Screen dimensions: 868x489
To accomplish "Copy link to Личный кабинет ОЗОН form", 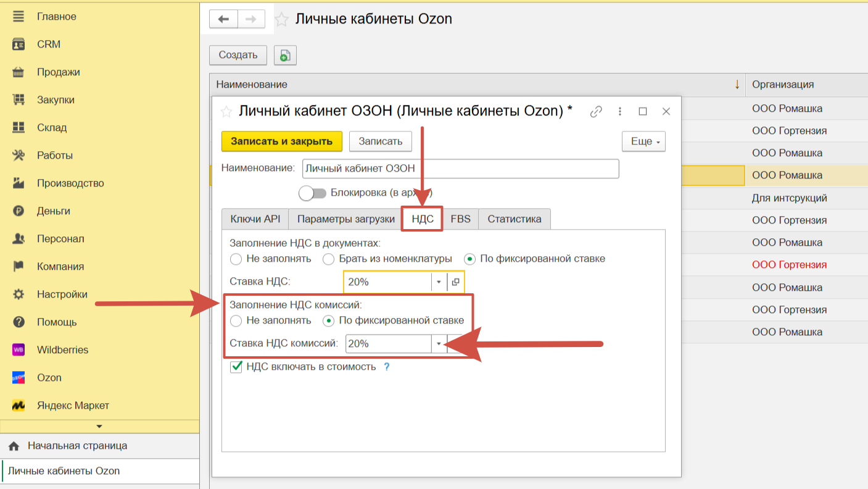I will click(596, 112).
